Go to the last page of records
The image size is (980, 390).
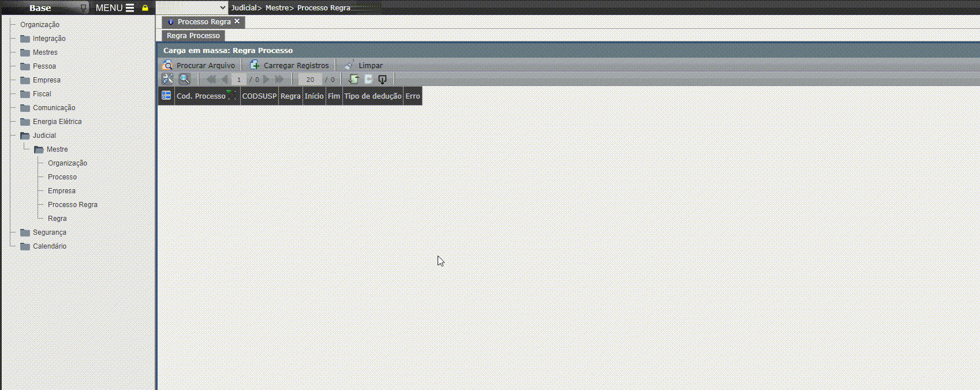coord(280,80)
